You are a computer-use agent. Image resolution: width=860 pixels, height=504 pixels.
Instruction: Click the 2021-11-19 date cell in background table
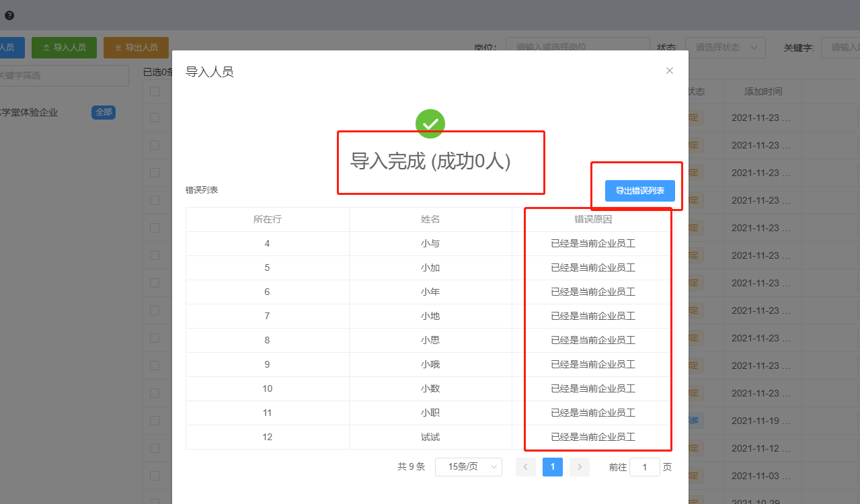[763, 421]
